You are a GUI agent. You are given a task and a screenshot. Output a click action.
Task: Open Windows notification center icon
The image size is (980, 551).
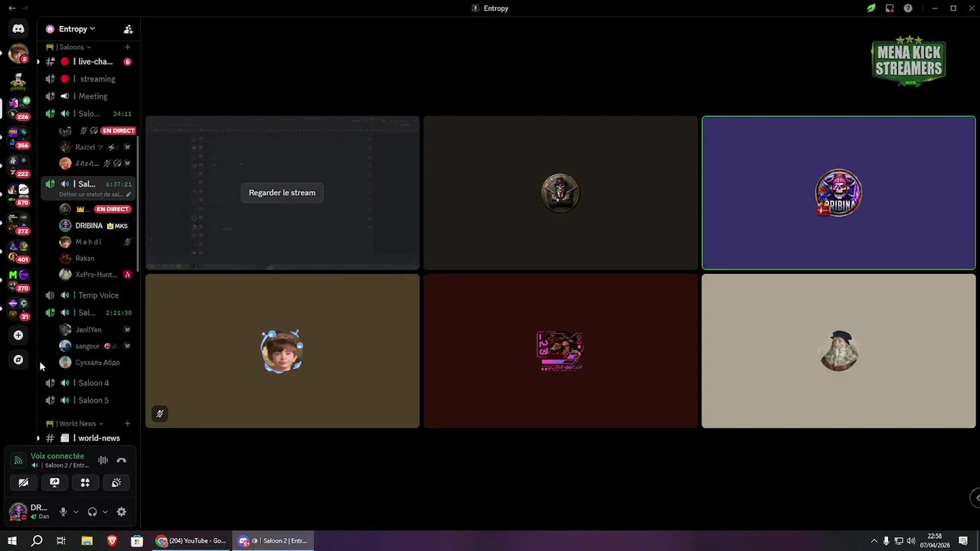[x=963, y=541]
